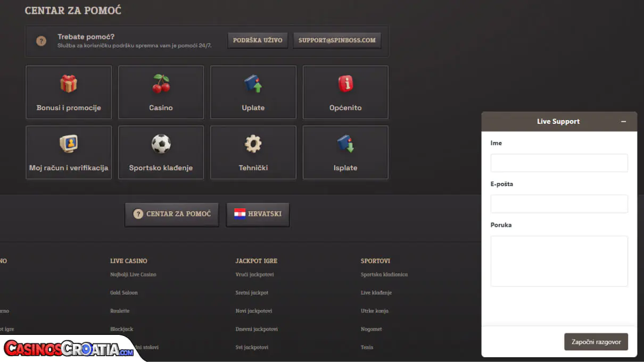Select the Casino cherries icon
Image resolution: width=644 pixels, height=362 pixels.
(x=161, y=84)
